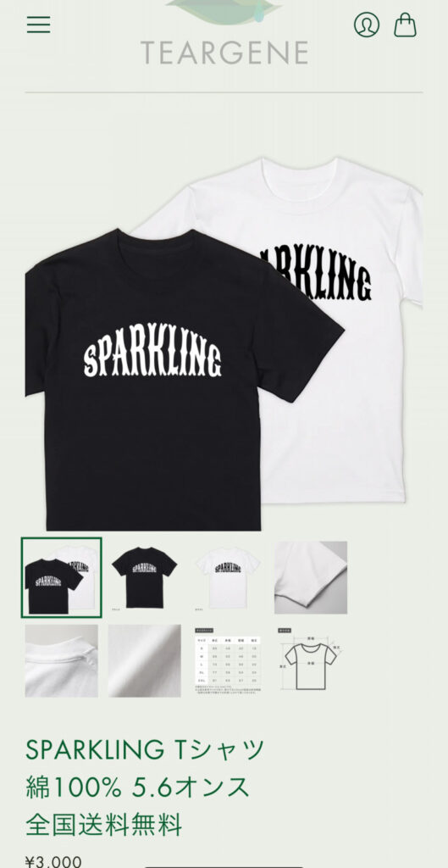
Task: Open the size chart table thumbnail
Action: (x=228, y=661)
